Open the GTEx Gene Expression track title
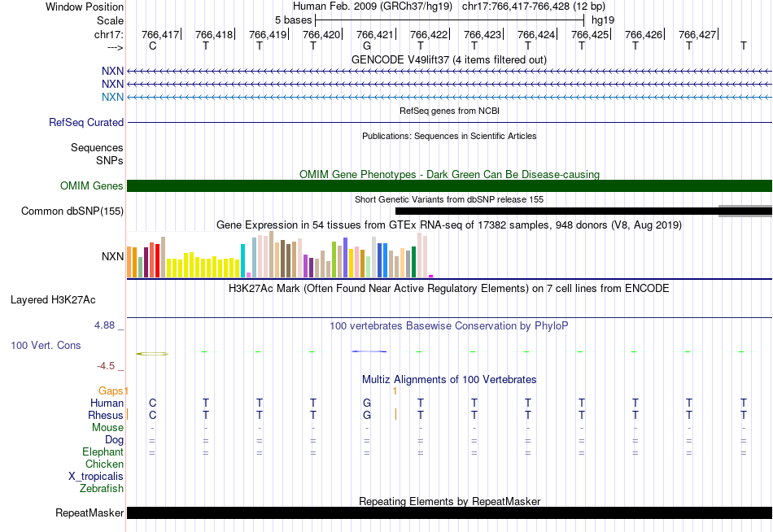This screenshot has height=532, width=773. pos(449,225)
